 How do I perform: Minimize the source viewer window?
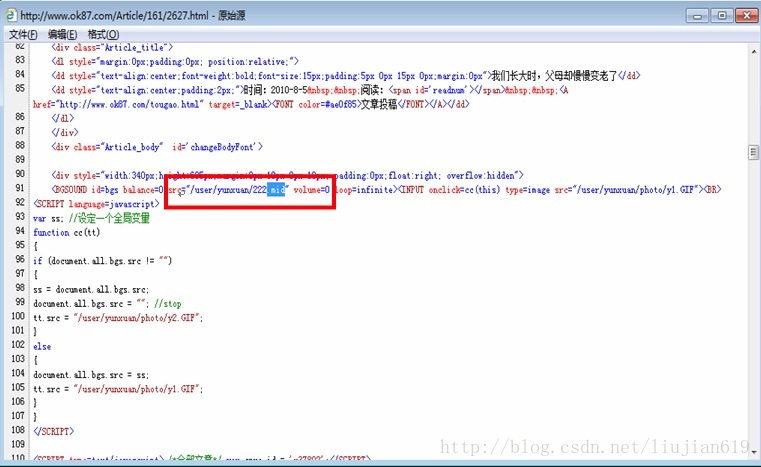(697, 16)
